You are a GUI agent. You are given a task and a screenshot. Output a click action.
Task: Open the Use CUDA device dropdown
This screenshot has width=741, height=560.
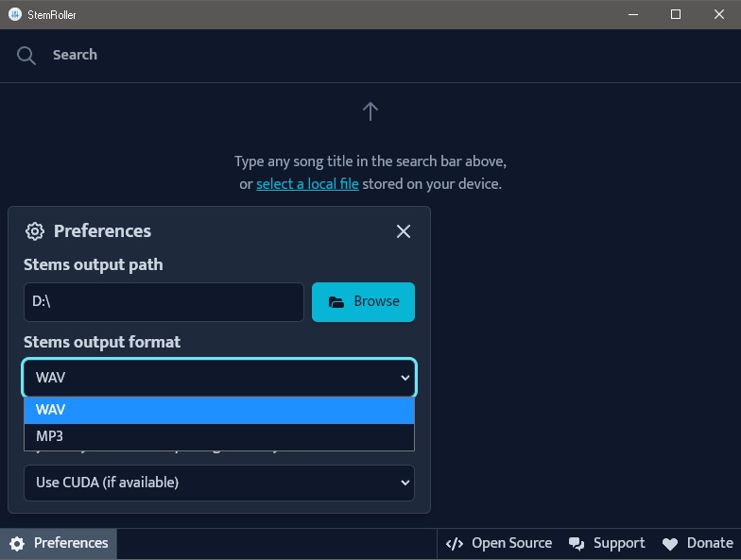tap(219, 483)
